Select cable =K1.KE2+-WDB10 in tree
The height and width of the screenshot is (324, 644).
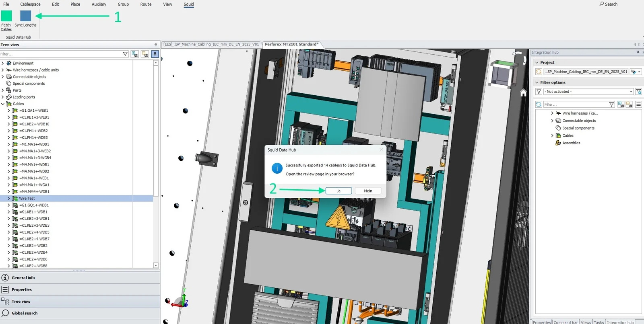tap(35, 124)
